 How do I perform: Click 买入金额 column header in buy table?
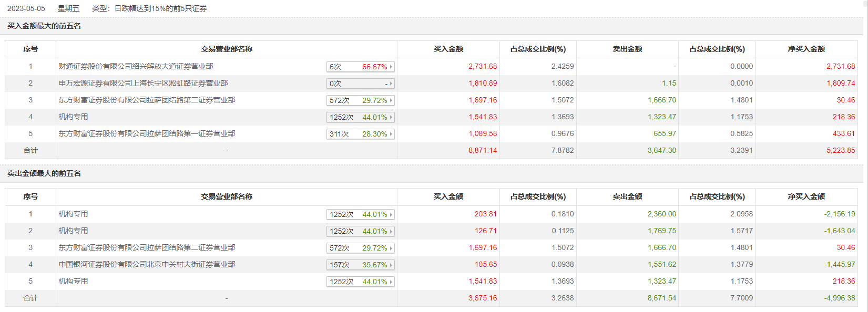pos(448,49)
